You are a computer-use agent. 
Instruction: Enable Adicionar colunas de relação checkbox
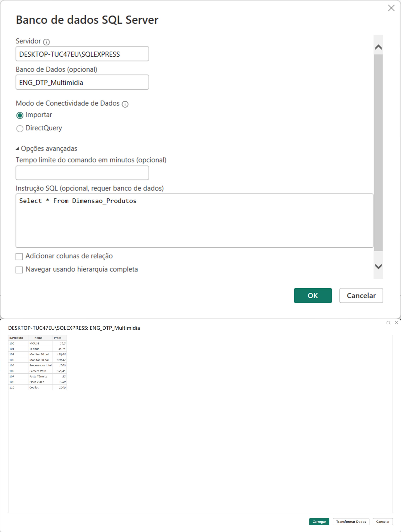pyautogui.click(x=20, y=256)
